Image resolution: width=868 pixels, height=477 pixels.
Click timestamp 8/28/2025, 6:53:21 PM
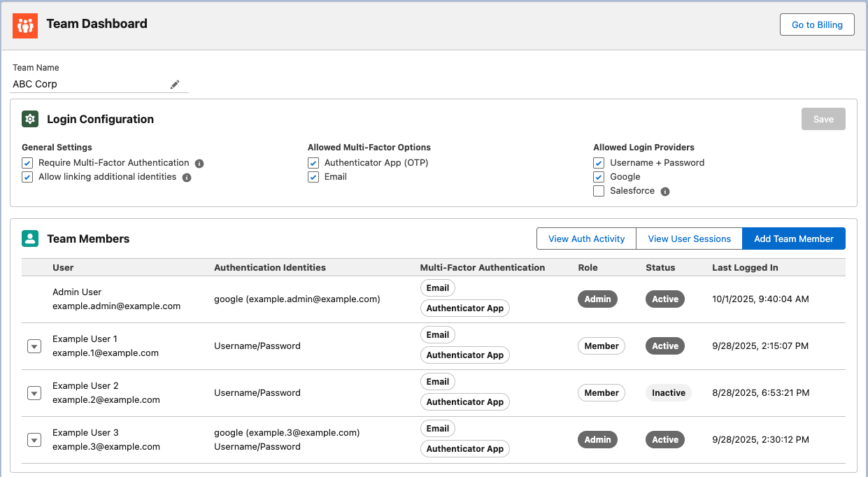pos(761,392)
